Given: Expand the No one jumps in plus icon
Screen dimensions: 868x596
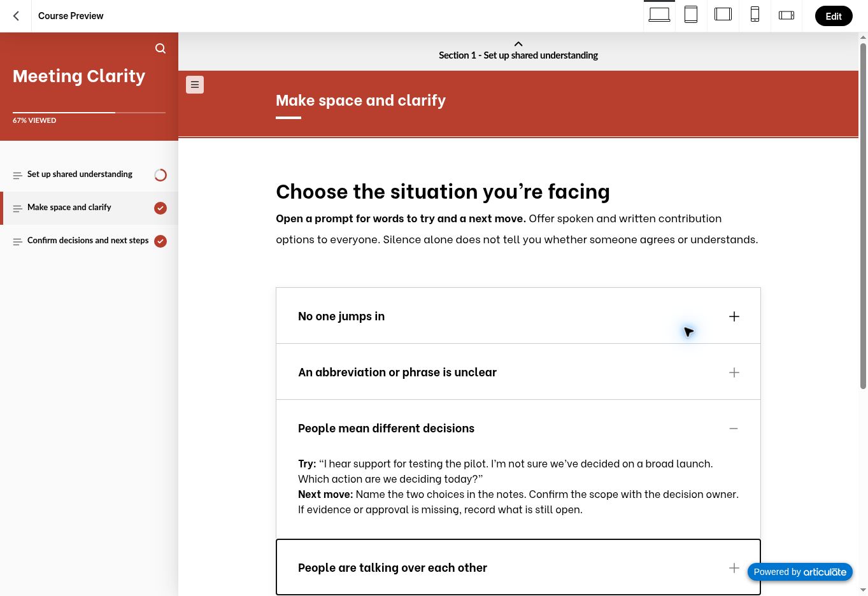Looking at the screenshot, I should 734,316.
